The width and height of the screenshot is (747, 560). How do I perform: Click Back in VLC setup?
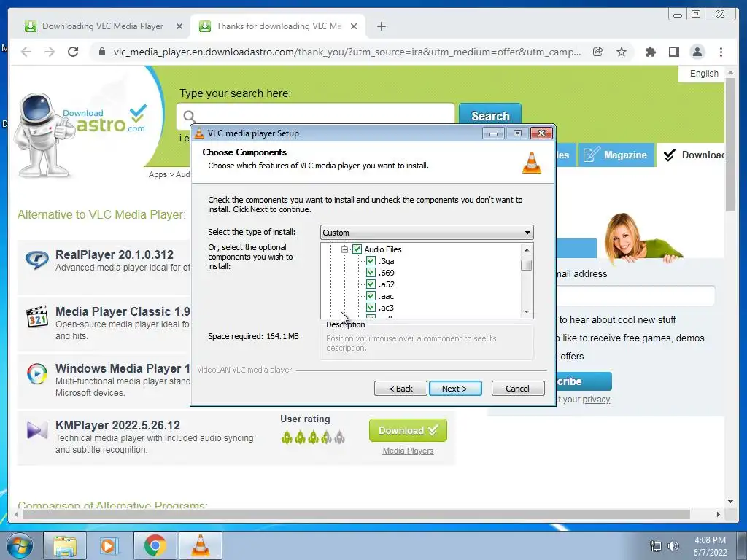click(x=400, y=389)
